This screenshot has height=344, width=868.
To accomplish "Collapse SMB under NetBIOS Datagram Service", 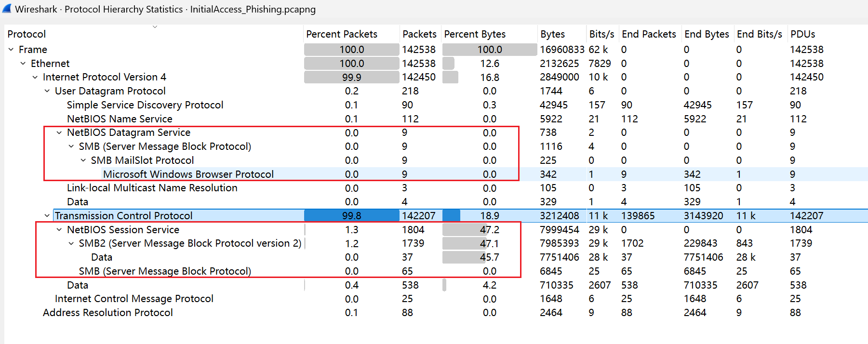I will tap(71, 146).
